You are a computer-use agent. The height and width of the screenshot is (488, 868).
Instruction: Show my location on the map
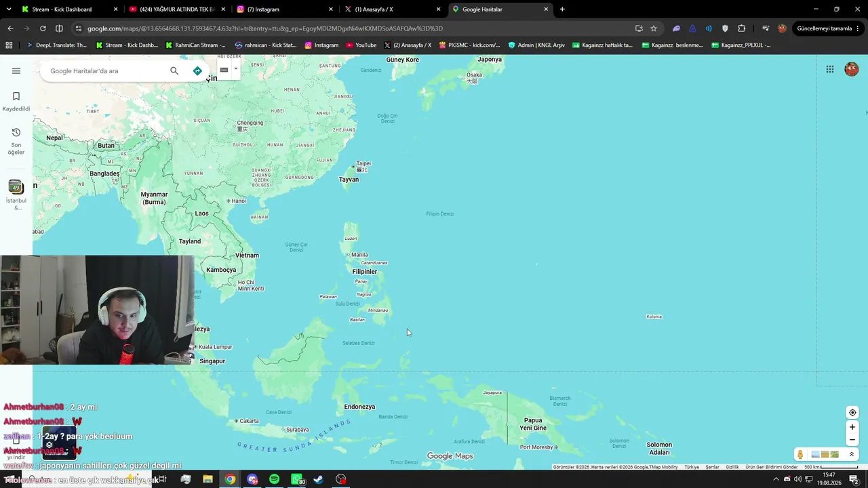(x=852, y=412)
